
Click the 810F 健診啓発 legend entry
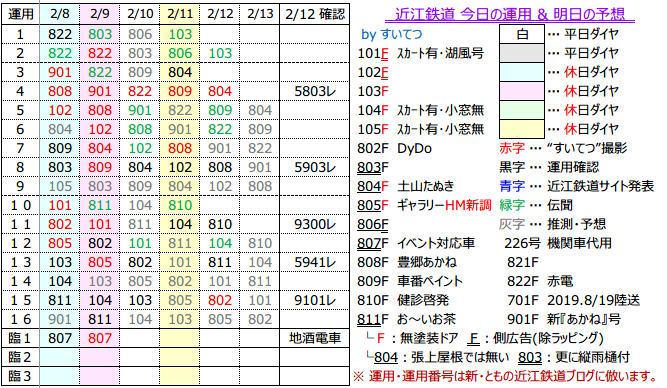(403, 300)
